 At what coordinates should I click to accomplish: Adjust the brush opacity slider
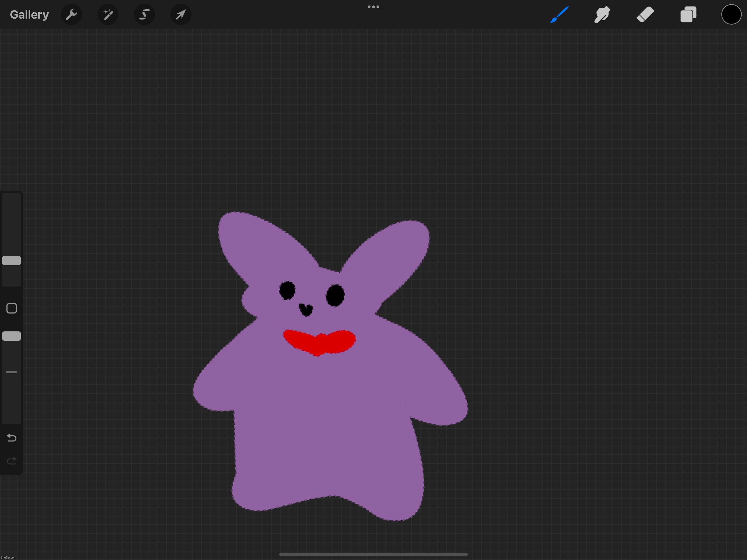click(x=11, y=336)
